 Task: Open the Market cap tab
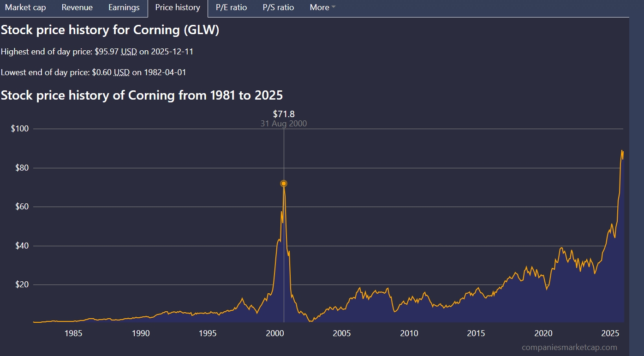[x=25, y=8]
